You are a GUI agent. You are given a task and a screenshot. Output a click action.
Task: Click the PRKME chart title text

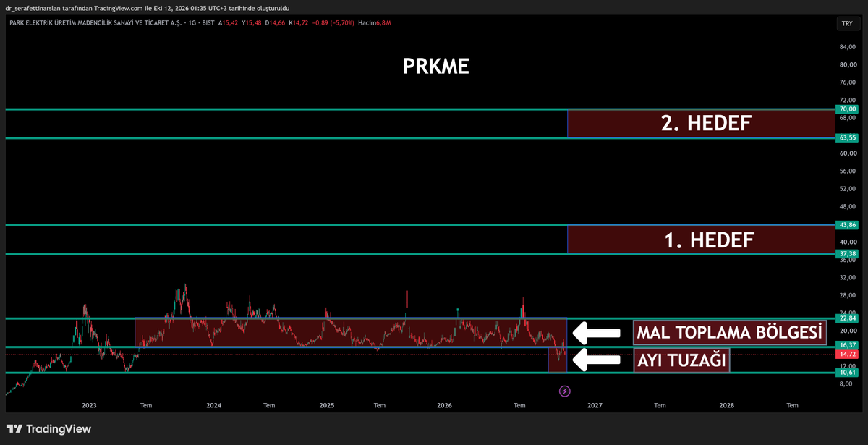coord(435,67)
